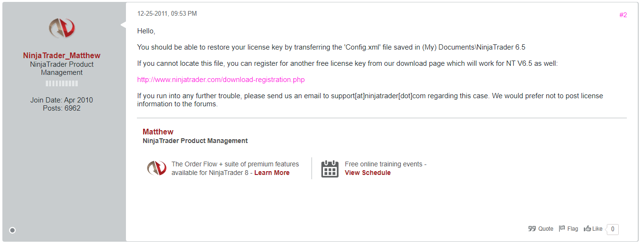
Task: Open the #2 post permalink
Action: tap(623, 15)
